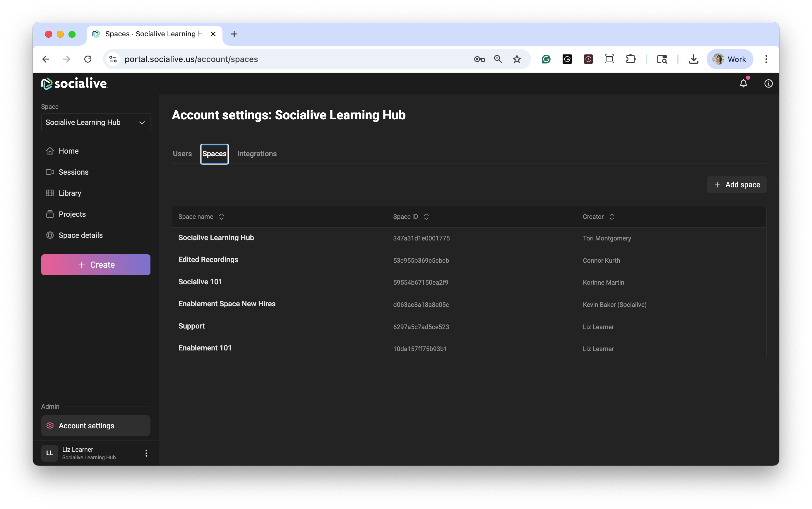Click the Add space button
This screenshot has height=509, width=812.
pyautogui.click(x=736, y=185)
